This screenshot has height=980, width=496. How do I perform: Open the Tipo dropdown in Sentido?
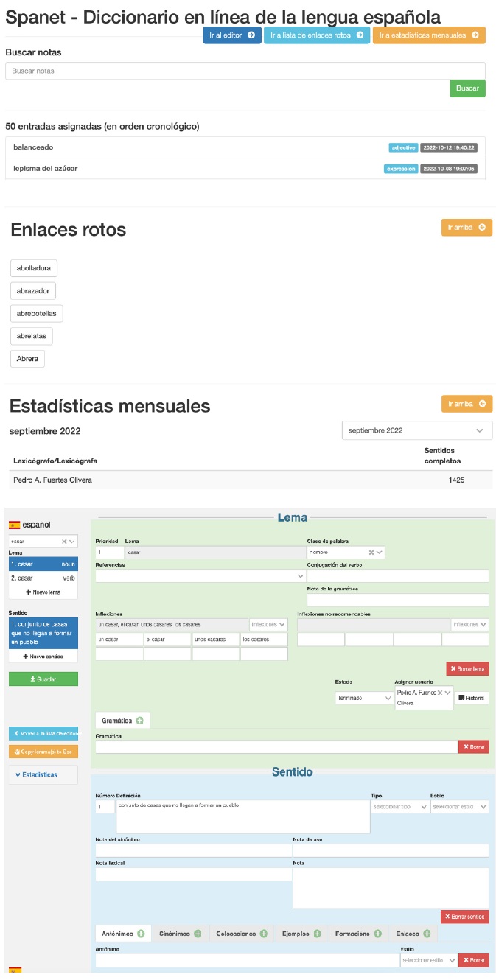400,807
